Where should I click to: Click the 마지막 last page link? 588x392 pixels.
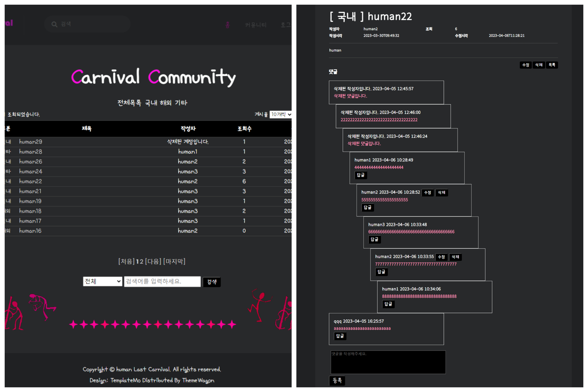point(174,261)
